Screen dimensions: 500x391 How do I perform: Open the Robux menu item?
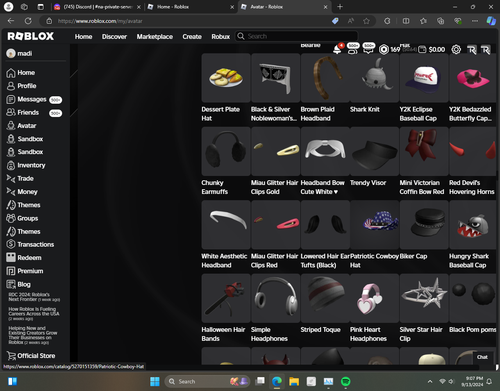(x=221, y=37)
